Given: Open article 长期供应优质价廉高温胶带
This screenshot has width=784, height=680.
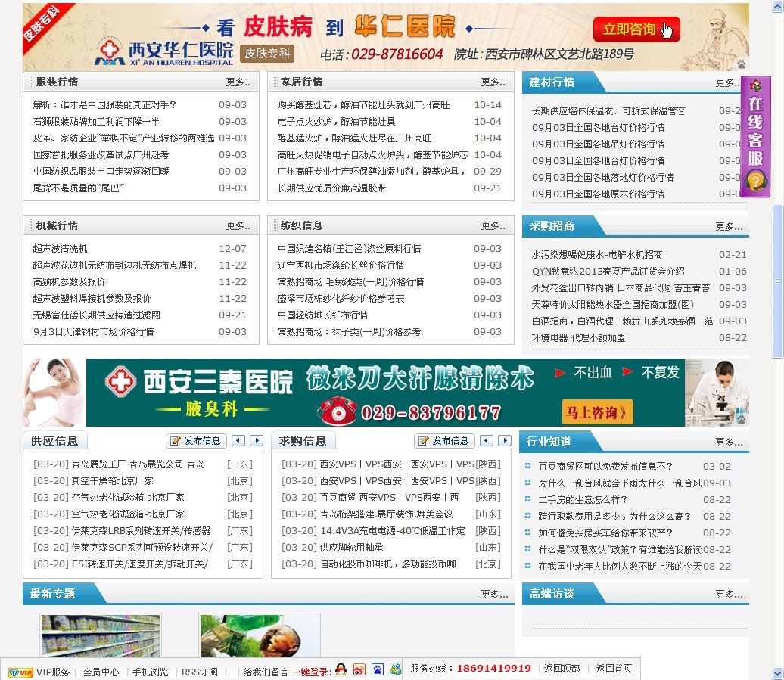Looking at the screenshot, I should click(x=332, y=188).
